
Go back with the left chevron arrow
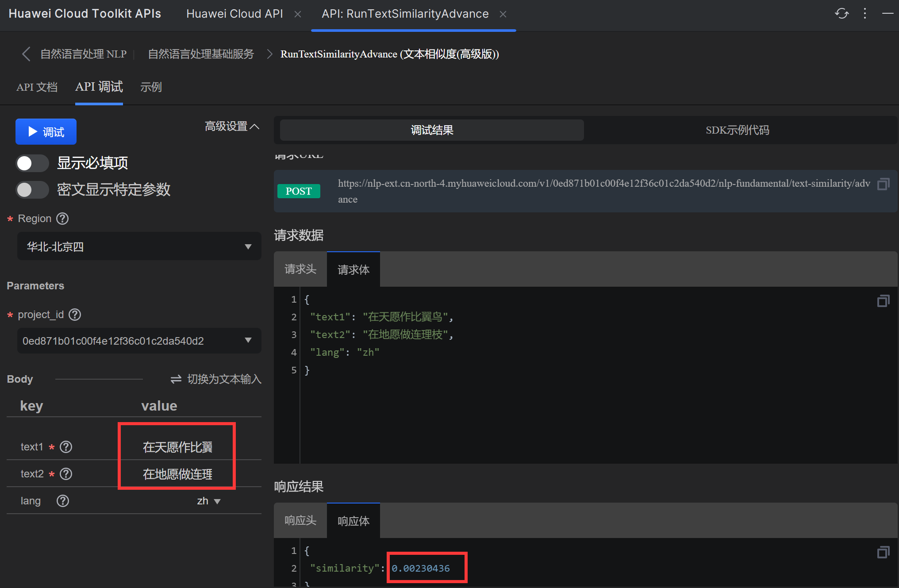click(26, 54)
